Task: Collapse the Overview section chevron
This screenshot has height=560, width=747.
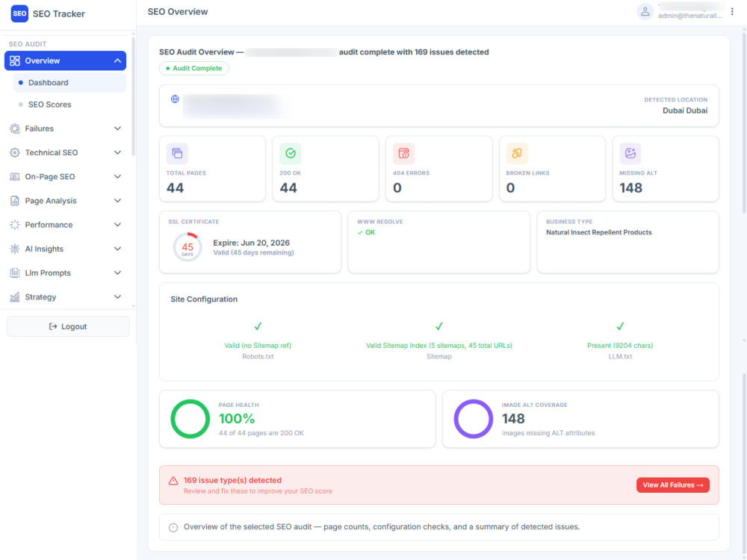Action: (x=118, y=61)
